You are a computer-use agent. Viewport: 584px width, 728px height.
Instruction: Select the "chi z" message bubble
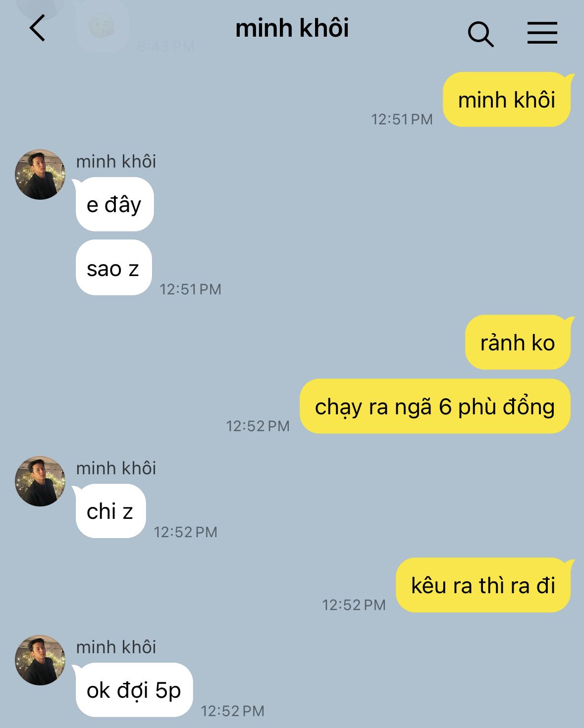pos(110,511)
